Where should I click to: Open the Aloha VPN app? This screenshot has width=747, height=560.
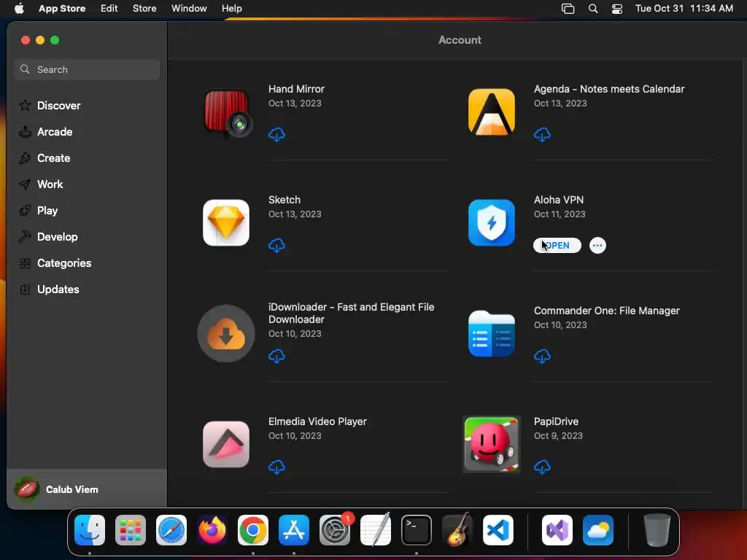pos(557,245)
